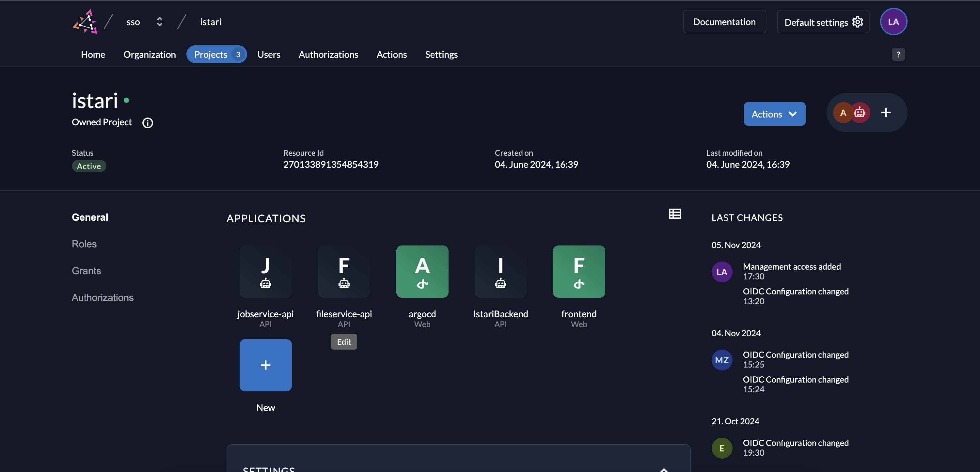The height and width of the screenshot is (472, 980).
Task: Open the IstariBackend application icon
Action: tap(500, 271)
